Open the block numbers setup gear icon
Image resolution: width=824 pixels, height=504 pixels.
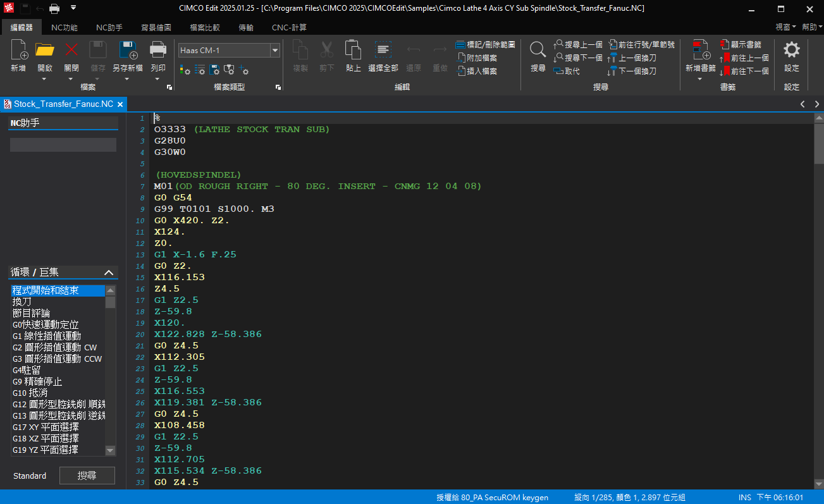pyautogui.click(x=200, y=70)
